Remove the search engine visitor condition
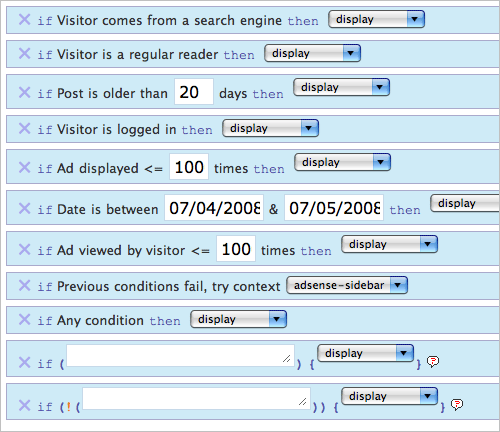Screen dimensions: 500x432 (x=24, y=20)
